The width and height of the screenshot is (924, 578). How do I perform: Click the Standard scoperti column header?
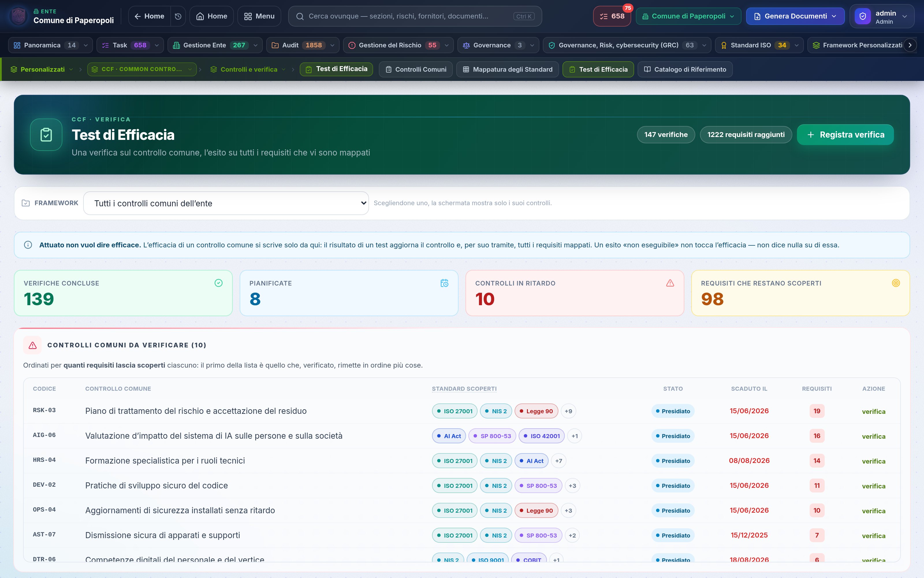[x=464, y=389]
